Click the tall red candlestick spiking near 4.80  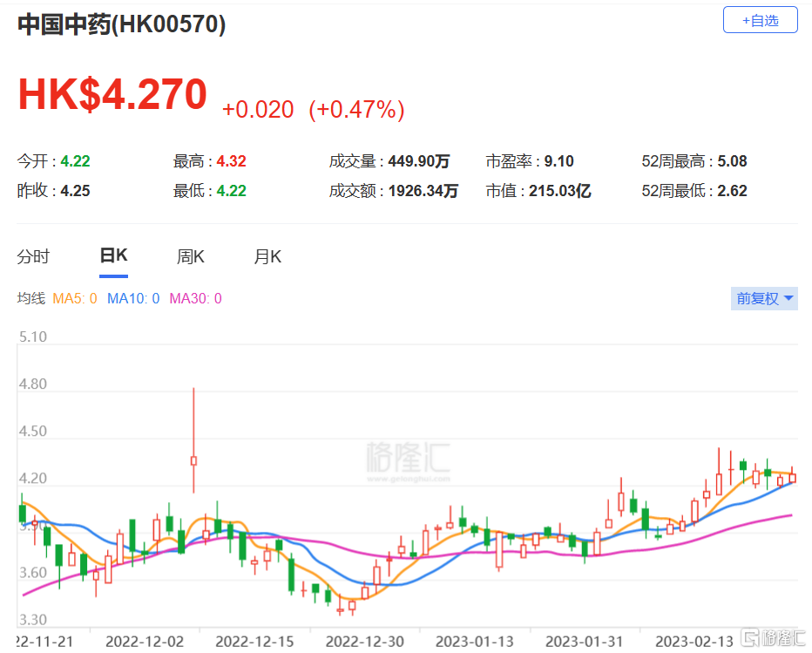pyautogui.click(x=193, y=440)
